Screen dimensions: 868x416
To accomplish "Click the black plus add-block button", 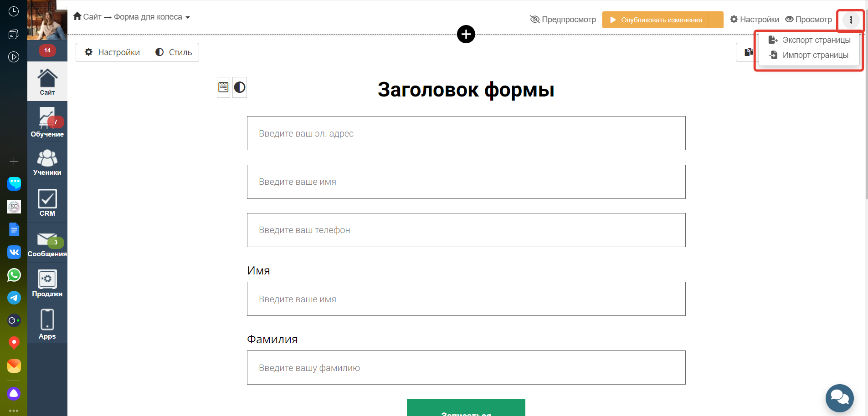I will click(x=466, y=34).
